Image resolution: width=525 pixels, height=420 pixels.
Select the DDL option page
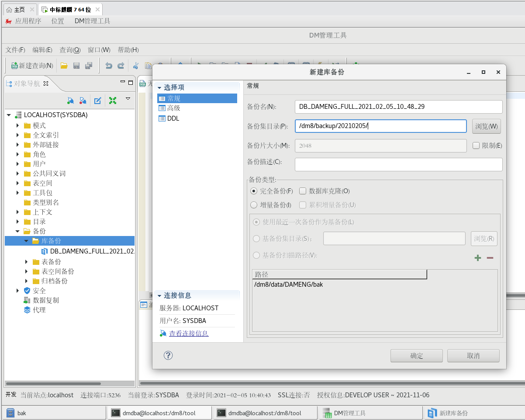tap(173, 118)
